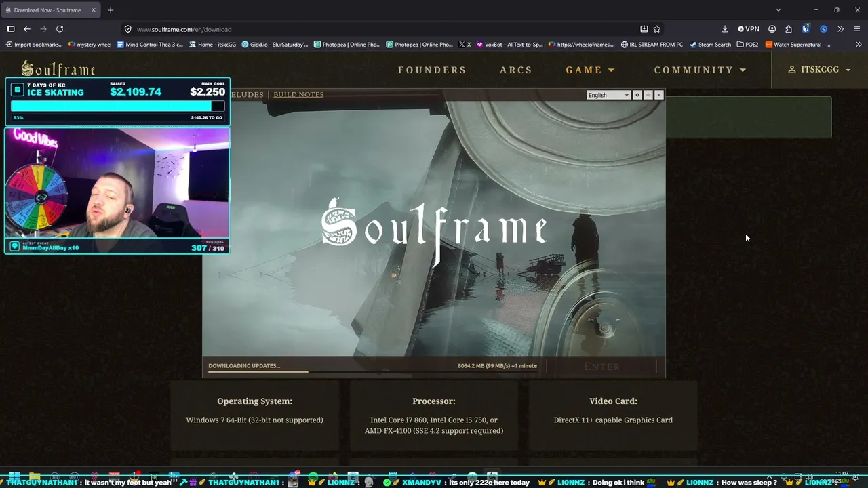Open the Home - itskcGG bookmark
Viewport: 868px width, 488px height.
(x=213, y=45)
